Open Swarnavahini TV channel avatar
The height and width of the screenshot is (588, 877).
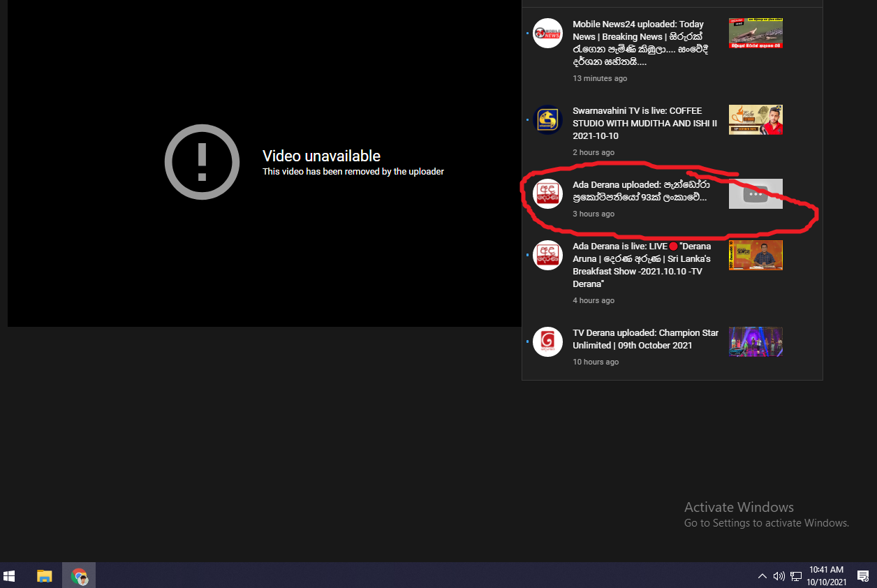point(547,119)
